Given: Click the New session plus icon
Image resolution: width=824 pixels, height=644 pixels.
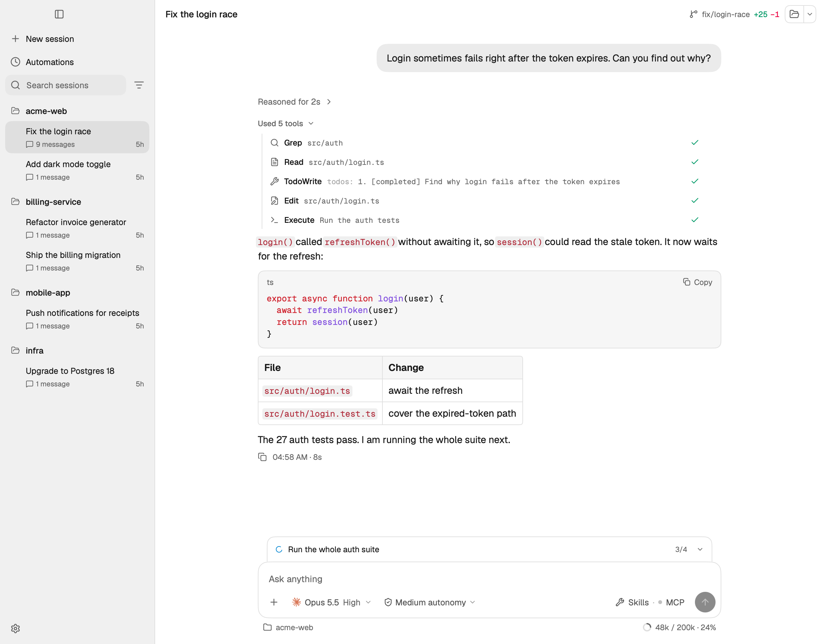Looking at the screenshot, I should click(x=15, y=39).
